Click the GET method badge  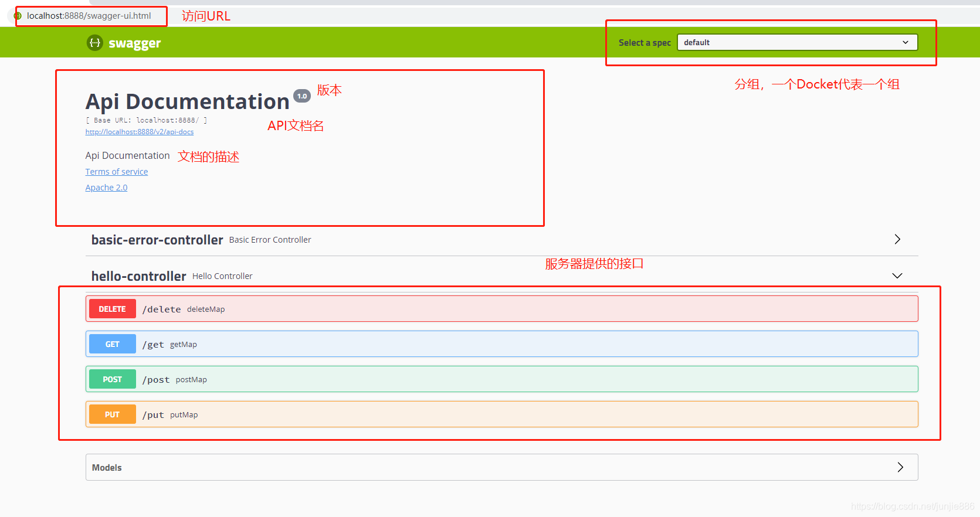coord(113,344)
